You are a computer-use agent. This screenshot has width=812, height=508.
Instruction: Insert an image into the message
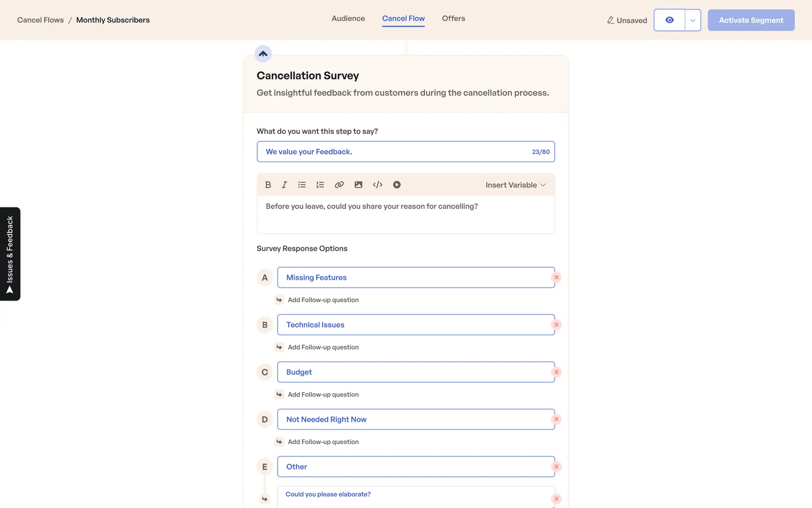click(x=358, y=185)
